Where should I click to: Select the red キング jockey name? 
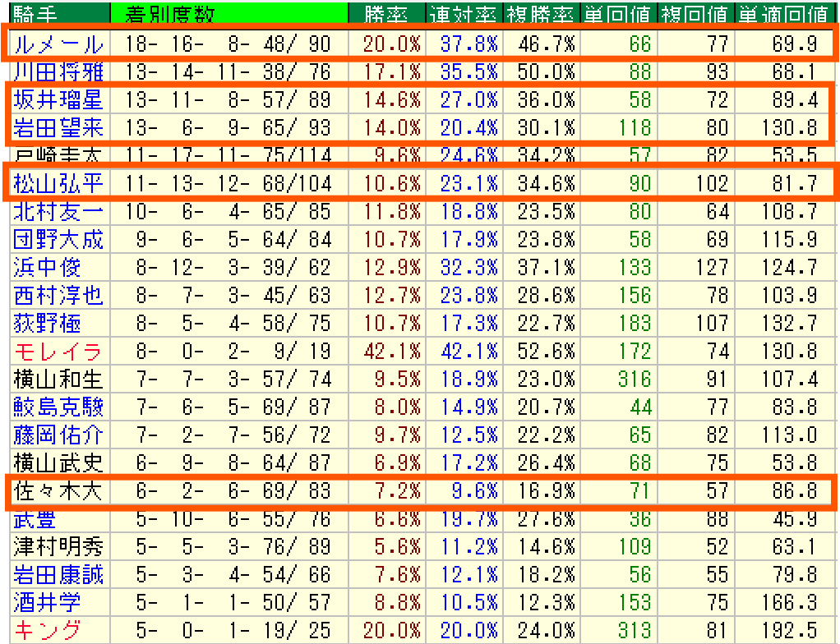click(47, 631)
